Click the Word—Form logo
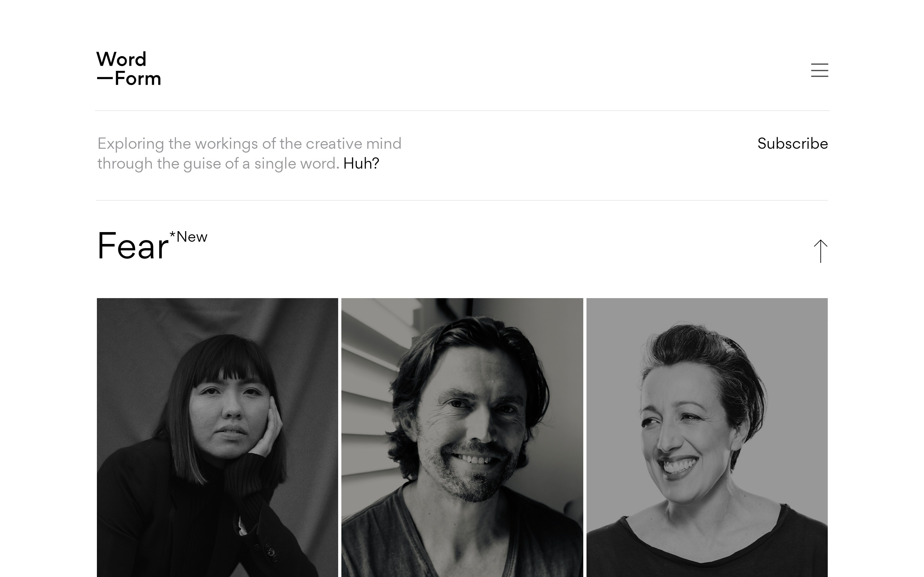The width and height of the screenshot is (924, 577). tap(129, 69)
